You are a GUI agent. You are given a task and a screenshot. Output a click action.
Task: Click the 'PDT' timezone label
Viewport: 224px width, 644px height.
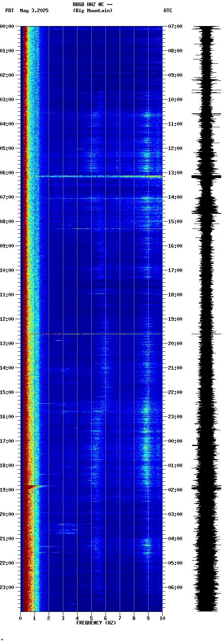click(9, 11)
